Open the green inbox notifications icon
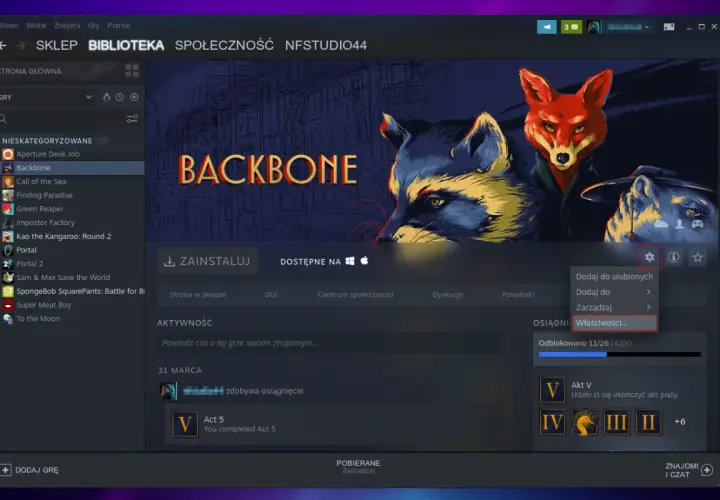Image resolution: width=720 pixels, height=500 pixels. pos(571,27)
